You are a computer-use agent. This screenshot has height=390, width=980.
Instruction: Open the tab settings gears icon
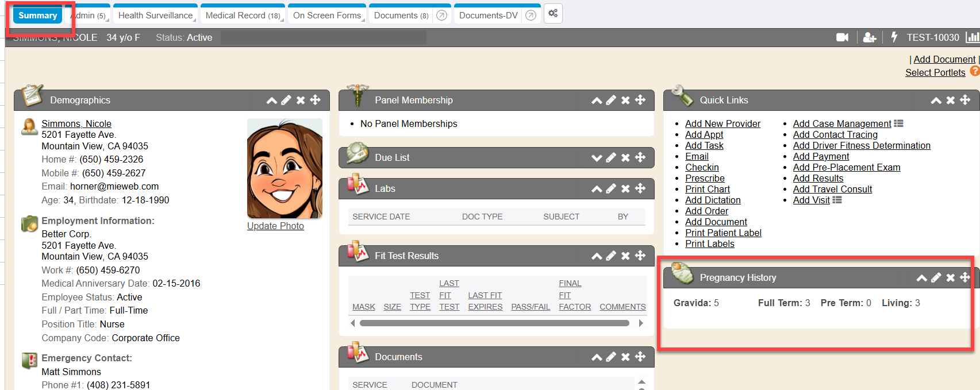point(553,14)
